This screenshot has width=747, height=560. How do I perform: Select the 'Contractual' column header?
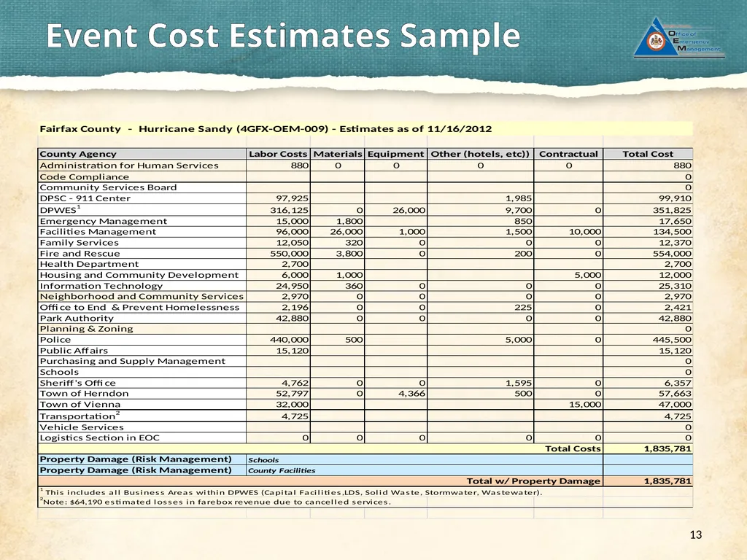568,154
